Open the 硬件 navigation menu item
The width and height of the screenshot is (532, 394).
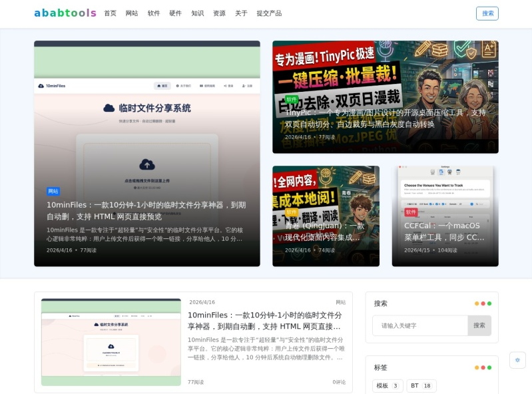175,13
